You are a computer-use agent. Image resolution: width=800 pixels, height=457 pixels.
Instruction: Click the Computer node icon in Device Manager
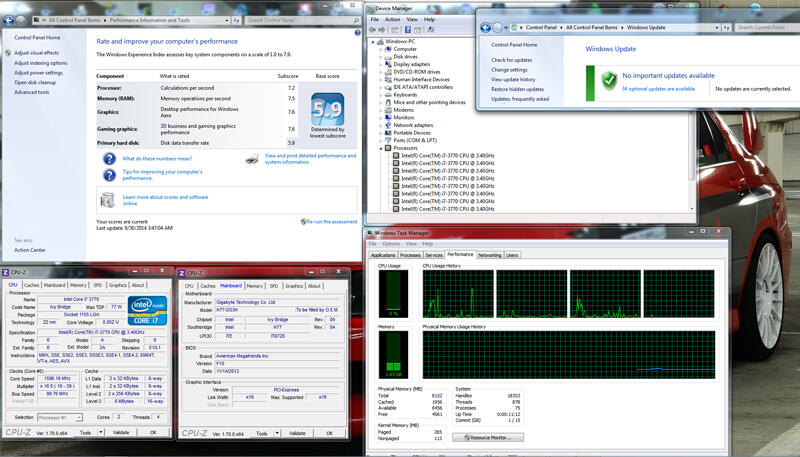click(x=388, y=49)
